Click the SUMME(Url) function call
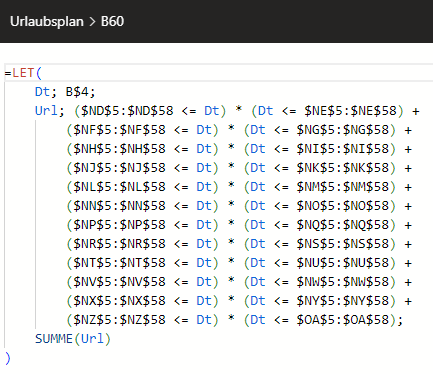Image resolution: width=433 pixels, height=374 pixels. [73, 339]
